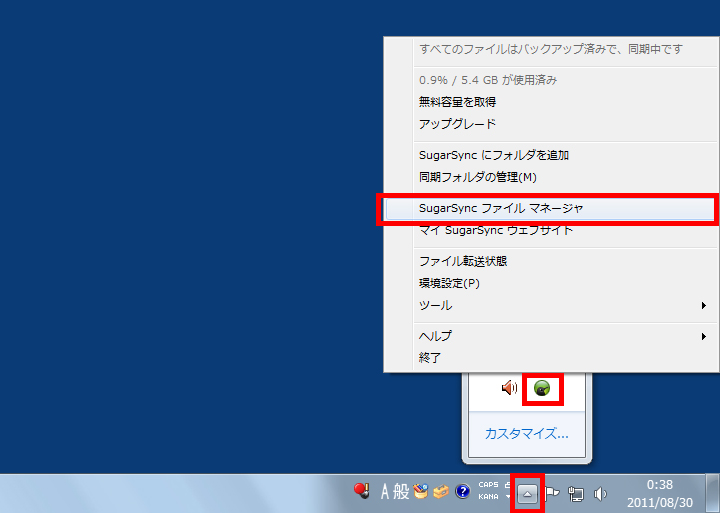Click the green SugarSync tray icon
This screenshot has width=720, height=513.
coord(542,389)
